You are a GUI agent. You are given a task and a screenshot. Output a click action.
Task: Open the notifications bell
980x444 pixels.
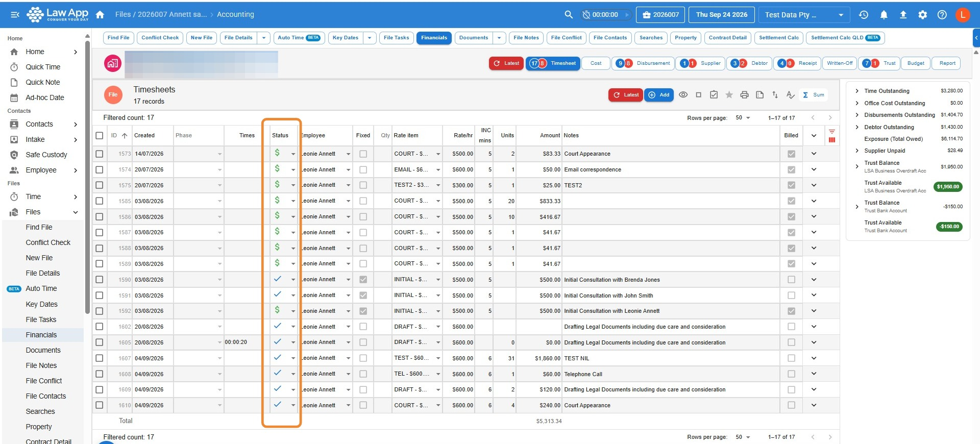(x=884, y=15)
